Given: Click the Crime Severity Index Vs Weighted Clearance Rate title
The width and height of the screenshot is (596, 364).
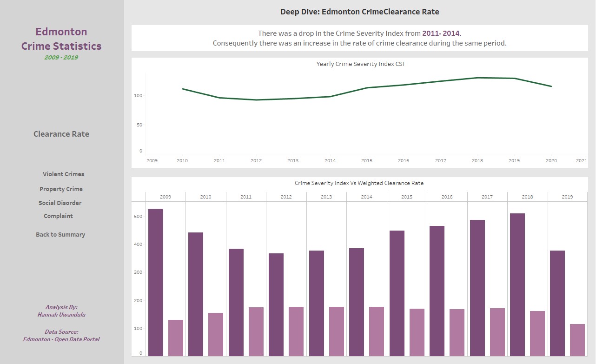Looking at the screenshot, I should tap(359, 183).
